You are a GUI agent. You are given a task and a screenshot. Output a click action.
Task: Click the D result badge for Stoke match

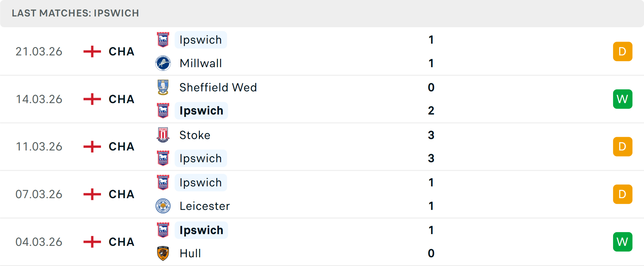pyautogui.click(x=623, y=146)
